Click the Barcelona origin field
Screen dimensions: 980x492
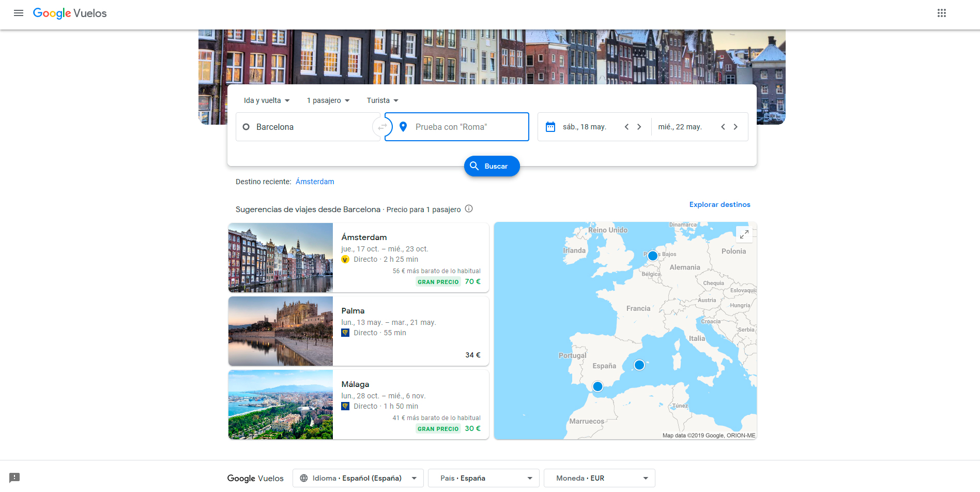308,127
